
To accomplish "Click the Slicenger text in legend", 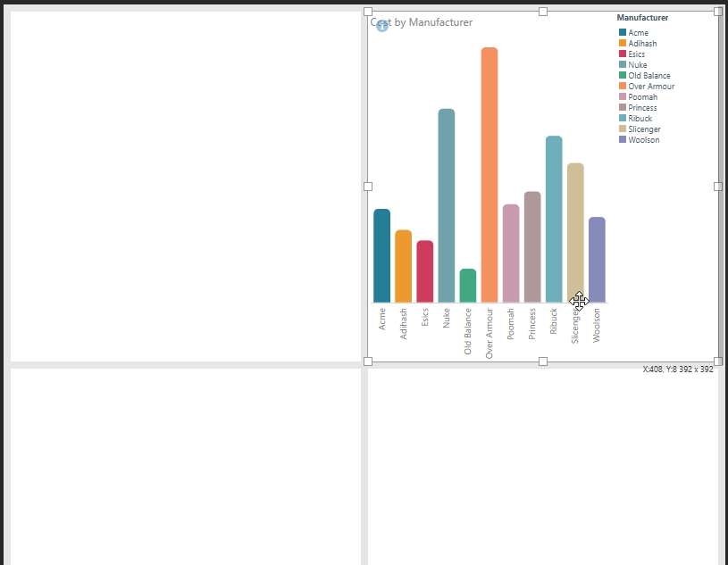I will pos(644,129).
